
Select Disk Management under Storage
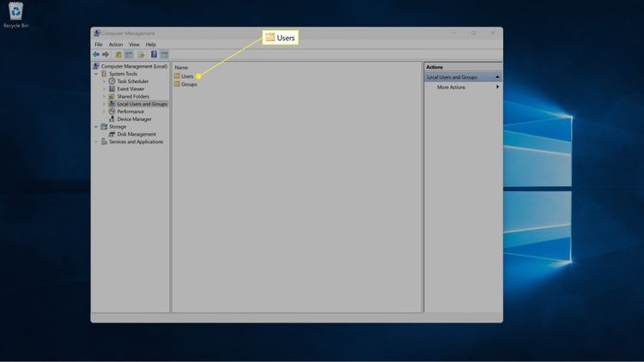click(x=136, y=134)
